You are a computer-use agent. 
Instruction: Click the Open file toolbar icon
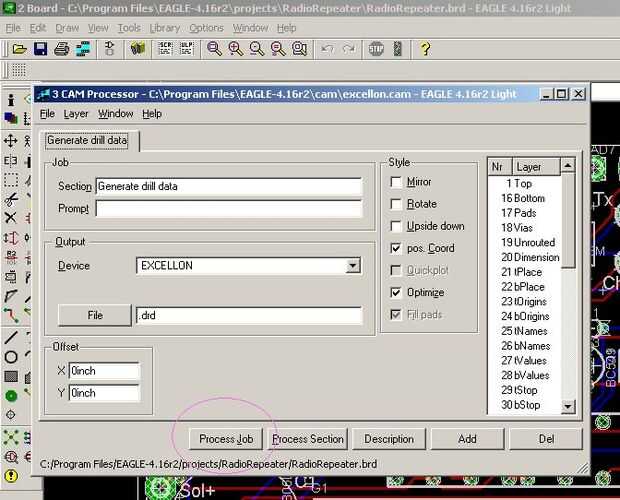coord(19,49)
